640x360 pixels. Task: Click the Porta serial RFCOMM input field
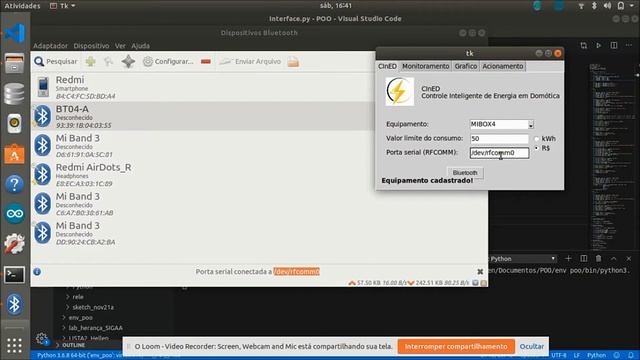(499, 153)
